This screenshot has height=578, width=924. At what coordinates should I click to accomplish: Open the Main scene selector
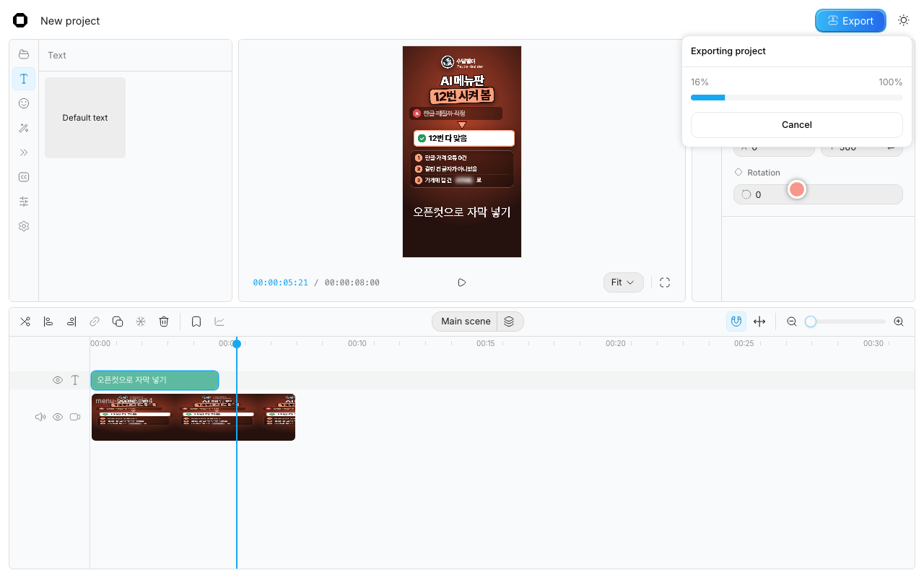pos(466,322)
